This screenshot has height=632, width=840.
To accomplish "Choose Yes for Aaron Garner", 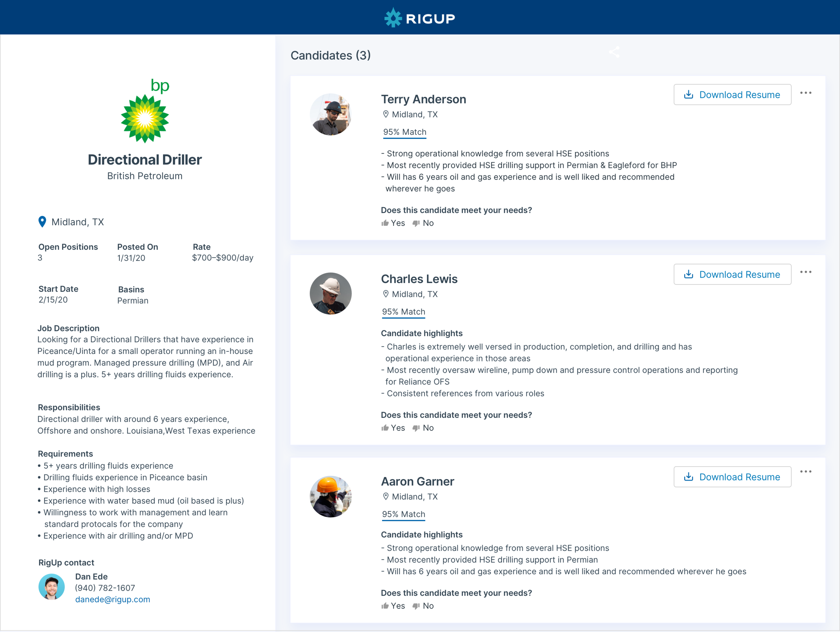I will pyautogui.click(x=393, y=606).
